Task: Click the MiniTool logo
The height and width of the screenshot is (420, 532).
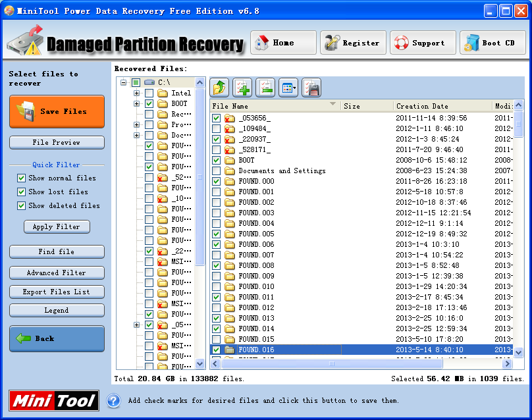Action: click(x=54, y=401)
